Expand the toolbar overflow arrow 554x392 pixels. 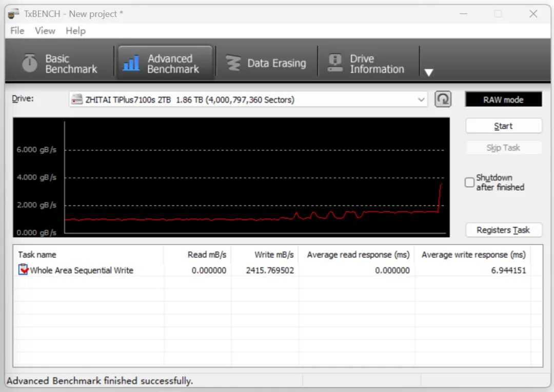pos(429,72)
